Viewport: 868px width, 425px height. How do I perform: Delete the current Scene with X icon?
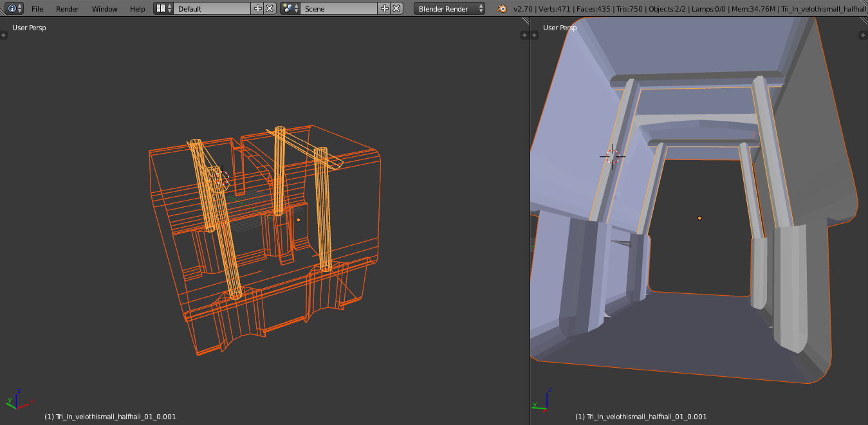[x=396, y=8]
